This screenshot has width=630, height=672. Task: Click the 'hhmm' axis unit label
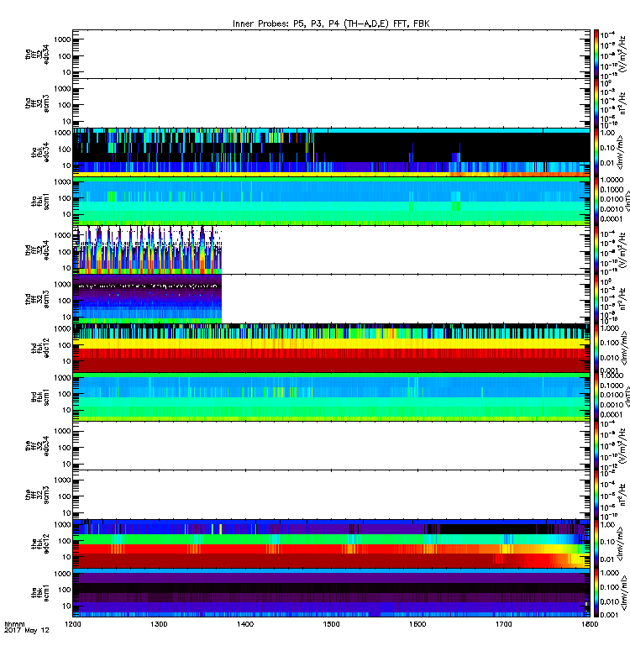(14, 624)
